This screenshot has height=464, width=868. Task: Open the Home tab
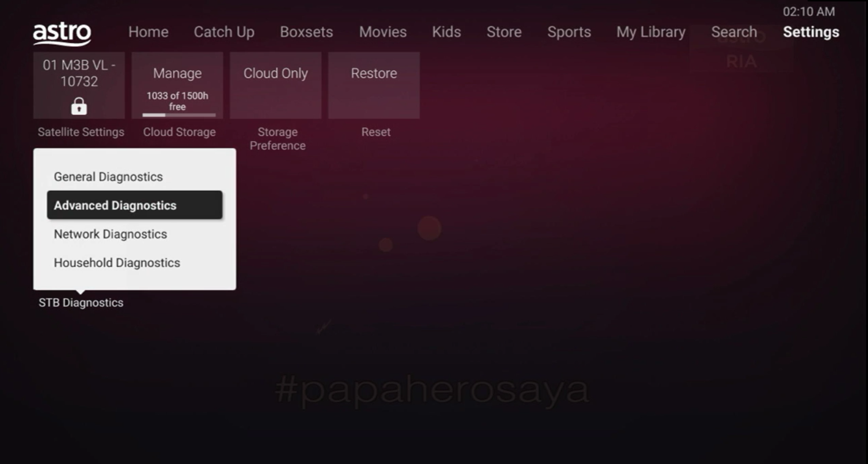click(148, 32)
